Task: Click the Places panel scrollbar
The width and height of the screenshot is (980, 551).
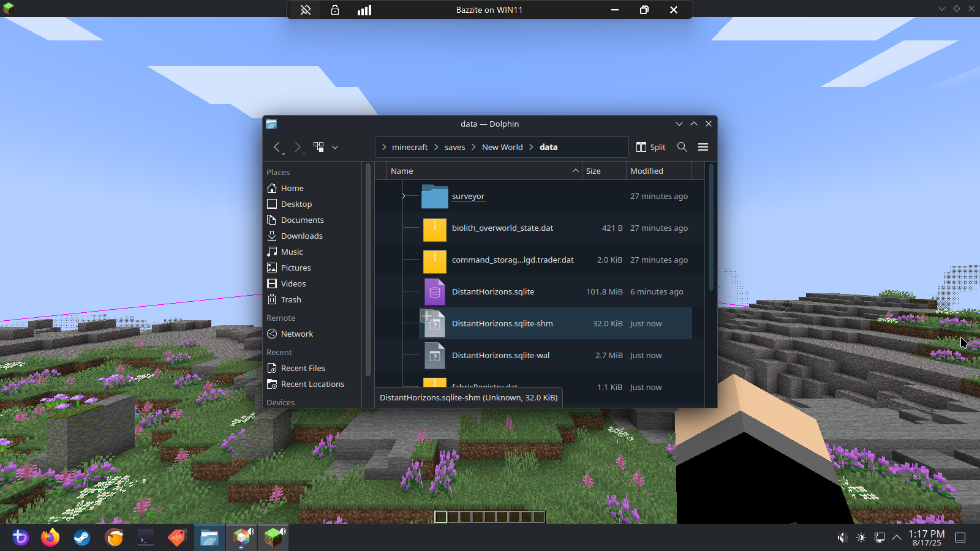Action: click(x=368, y=269)
